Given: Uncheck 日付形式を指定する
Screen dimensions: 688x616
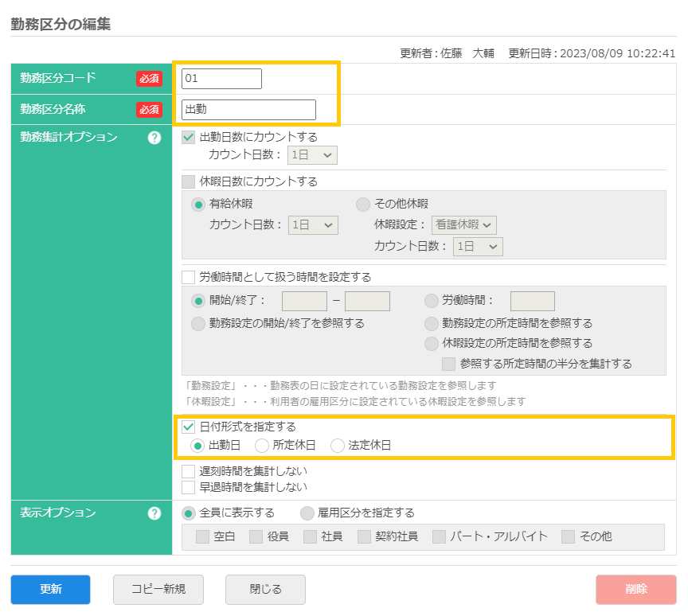Looking at the screenshot, I should pos(188,426).
